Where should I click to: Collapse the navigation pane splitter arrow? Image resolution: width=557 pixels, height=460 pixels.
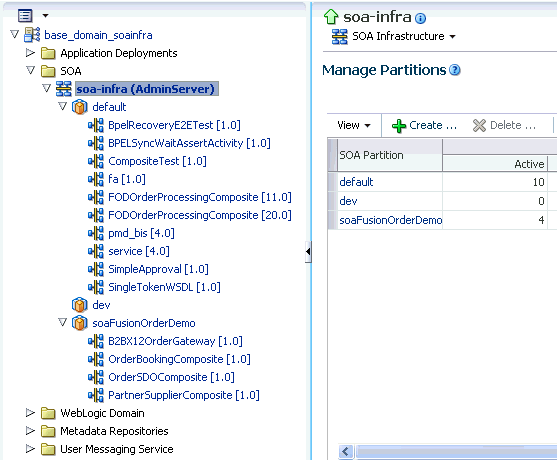pos(308,251)
